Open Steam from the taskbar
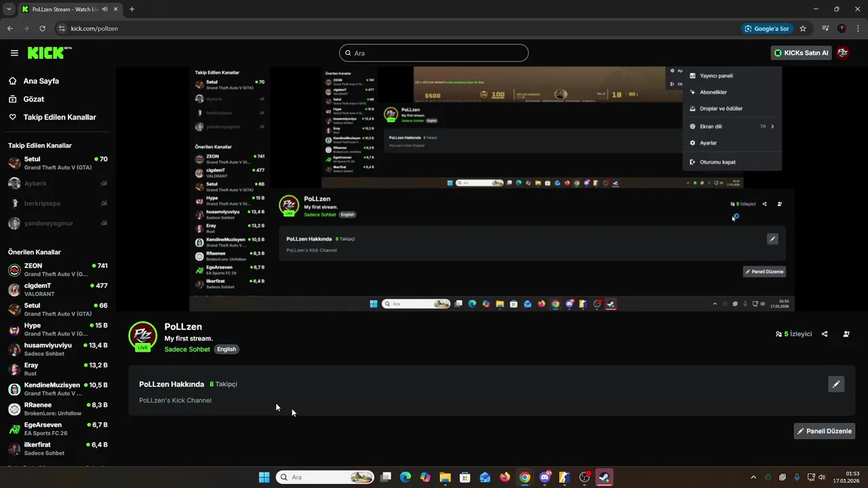 click(x=604, y=477)
